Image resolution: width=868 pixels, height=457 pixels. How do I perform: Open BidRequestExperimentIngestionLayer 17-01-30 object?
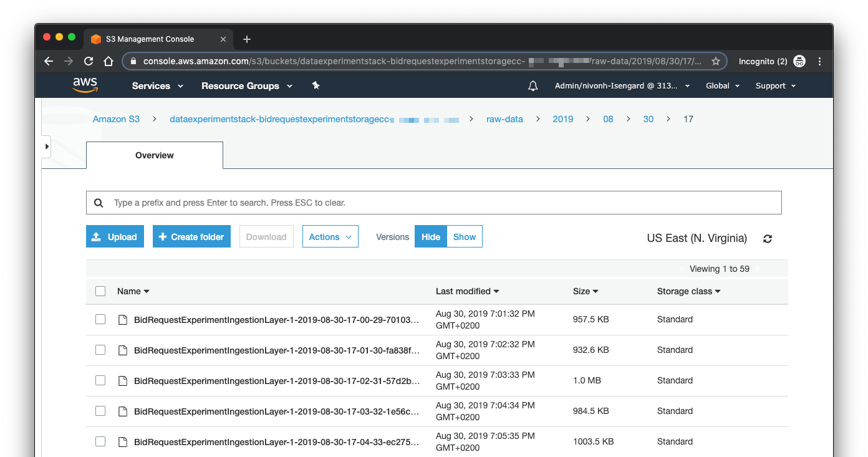click(276, 350)
